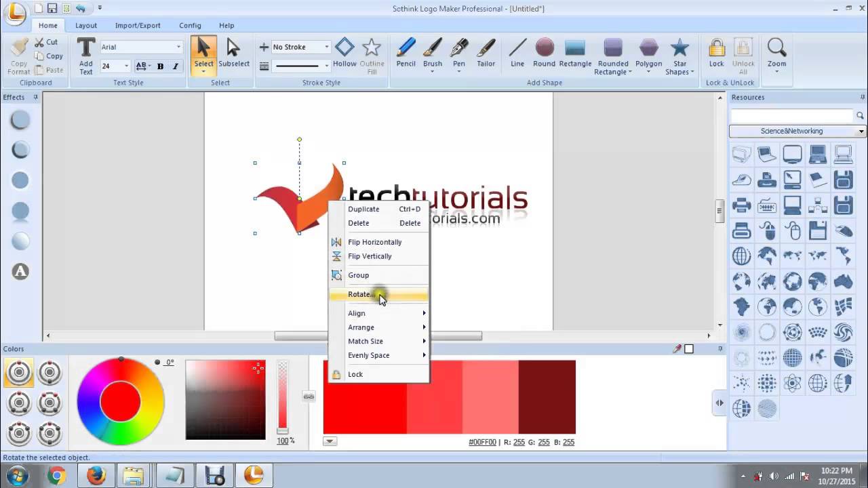Adjust the red opacity vertical slider
Screen dimensions: 868x488
coord(283,397)
